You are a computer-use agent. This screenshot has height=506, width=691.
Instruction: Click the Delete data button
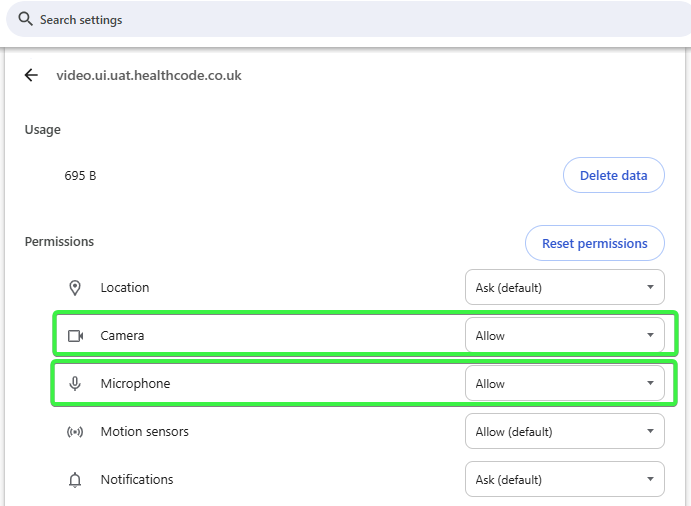click(613, 175)
